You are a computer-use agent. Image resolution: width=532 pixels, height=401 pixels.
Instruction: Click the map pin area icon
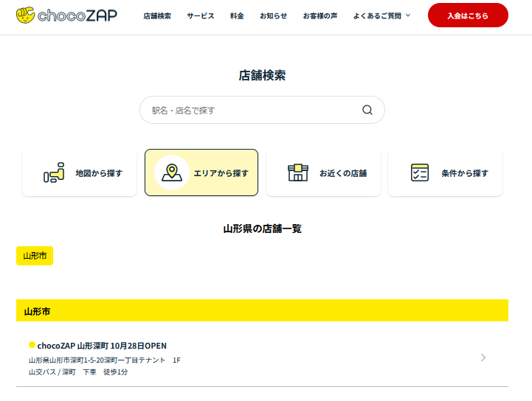[171, 172]
